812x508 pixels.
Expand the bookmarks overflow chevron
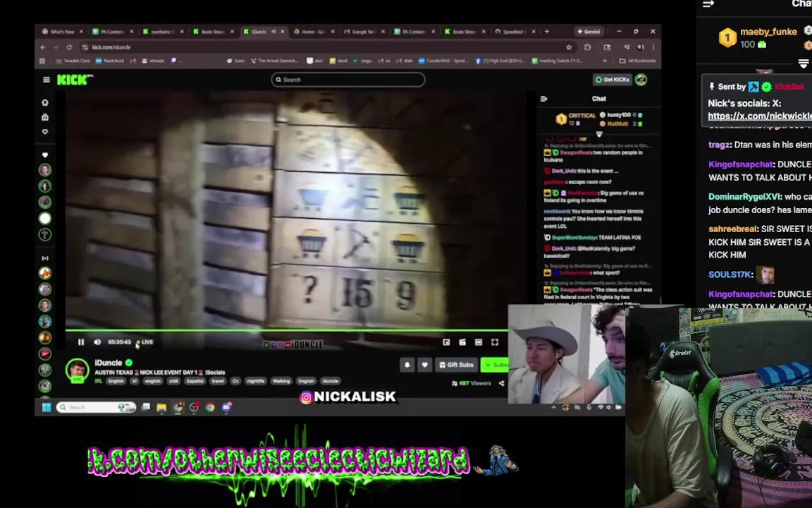pos(605,61)
